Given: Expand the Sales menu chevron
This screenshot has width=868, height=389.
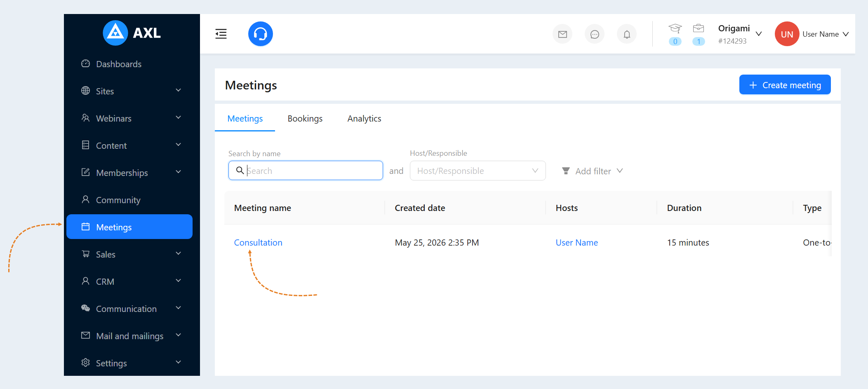Looking at the screenshot, I should (x=179, y=253).
